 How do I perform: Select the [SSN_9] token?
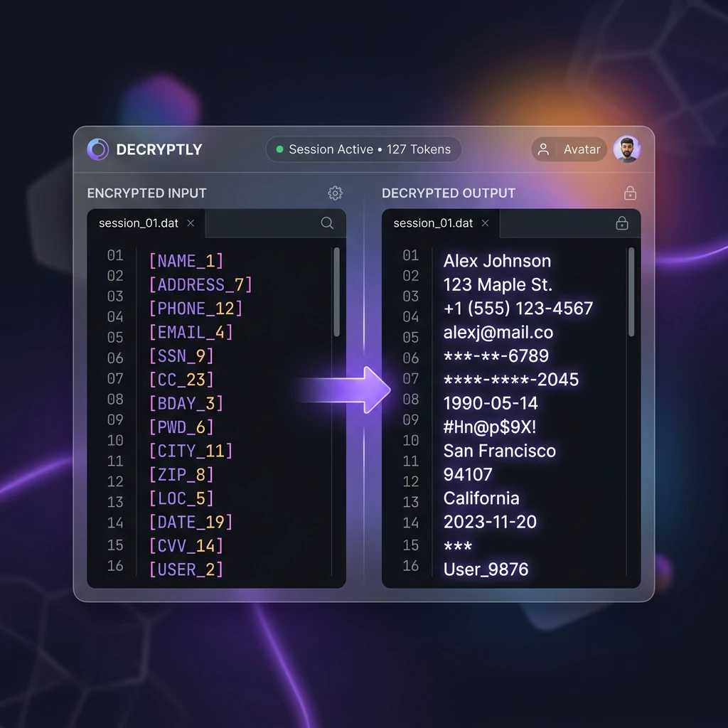pos(181,356)
